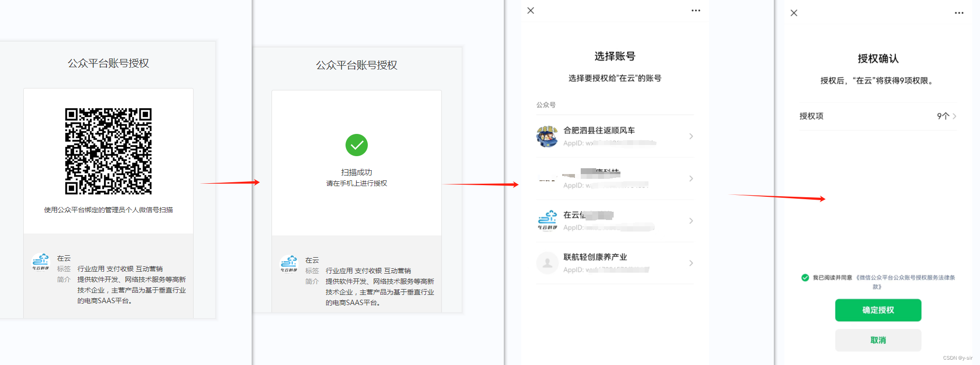Click the avatar of 合肥泗县往返顺风车
The width and height of the screenshot is (980, 365).
coord(547,136)
